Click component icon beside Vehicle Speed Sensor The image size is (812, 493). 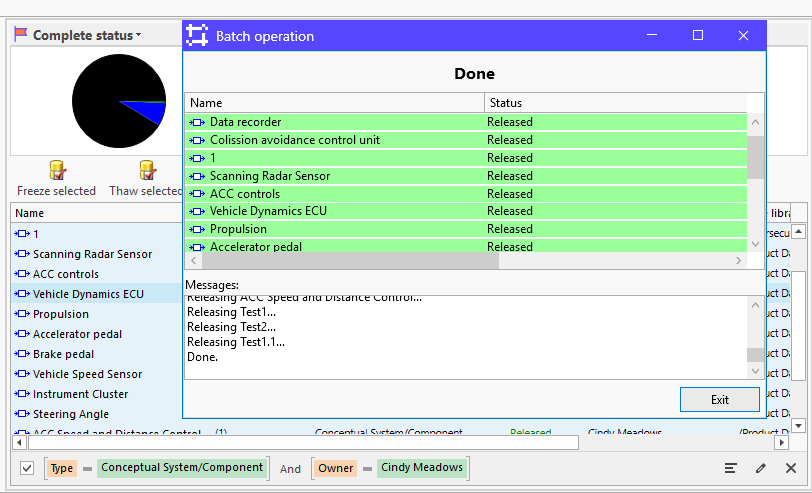(22, 374)
